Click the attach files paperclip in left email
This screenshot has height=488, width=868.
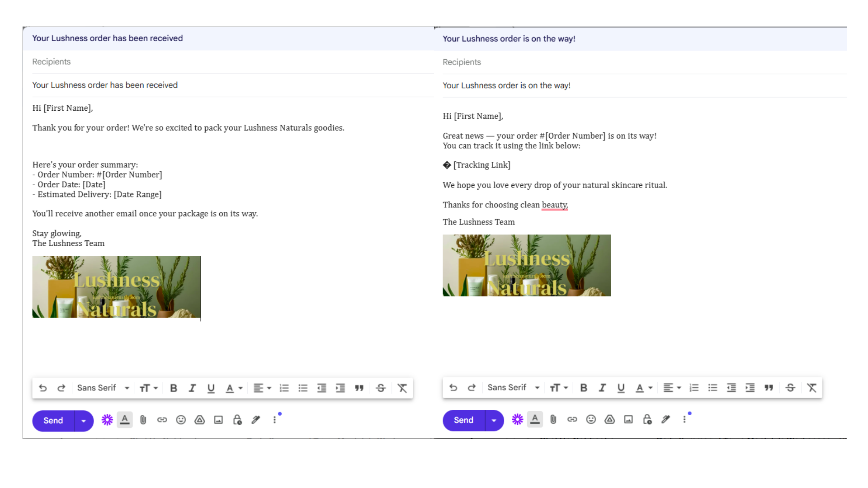143,420
